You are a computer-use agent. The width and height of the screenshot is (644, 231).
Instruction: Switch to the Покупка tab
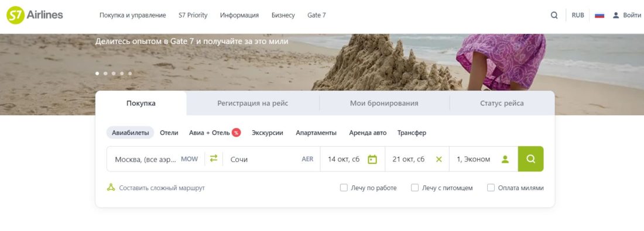coord(141,104)
